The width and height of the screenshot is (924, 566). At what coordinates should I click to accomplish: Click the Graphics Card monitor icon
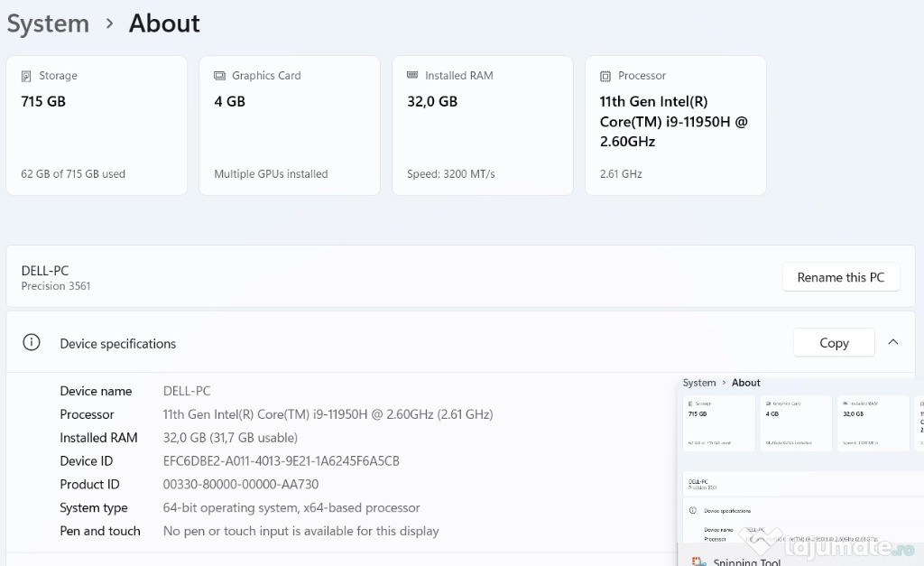(x=219, y=76)
